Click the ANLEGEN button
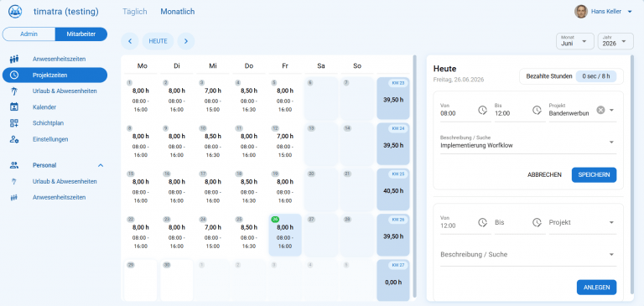The width and height of the screenshot is (644, 306). click(x=596, y=287)
